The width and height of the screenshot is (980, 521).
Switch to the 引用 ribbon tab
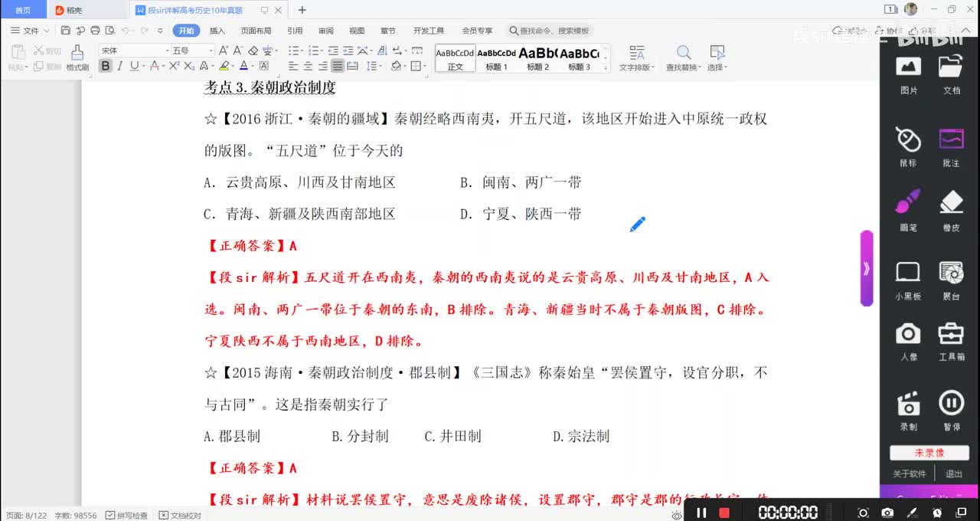pyautogui.click(x=295, y=31)
